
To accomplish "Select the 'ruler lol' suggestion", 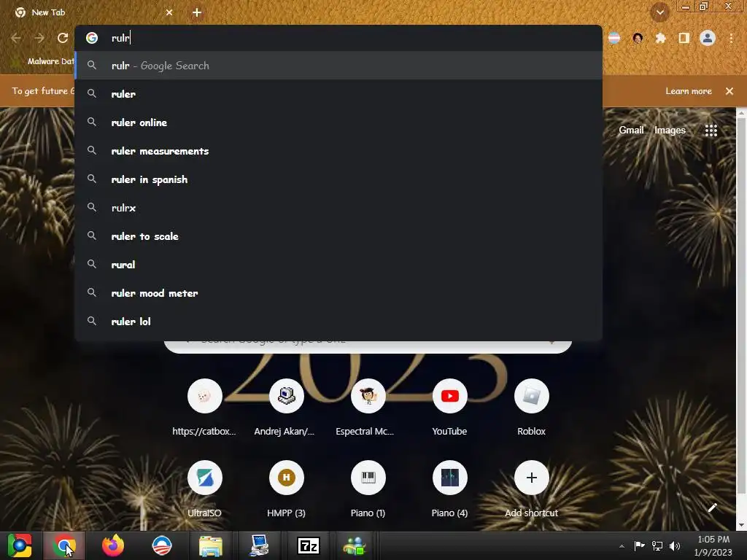I will click(x=338, y=322).
